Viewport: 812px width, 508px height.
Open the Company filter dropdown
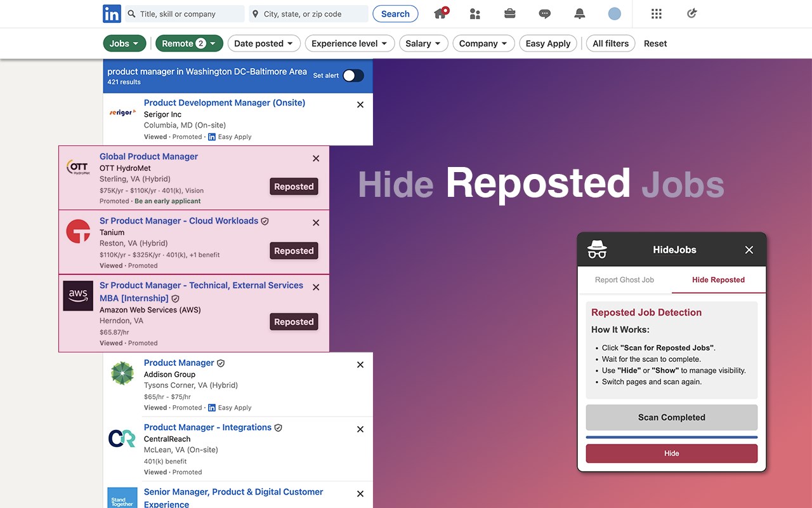pyautogui.click(x=484, y=43)
